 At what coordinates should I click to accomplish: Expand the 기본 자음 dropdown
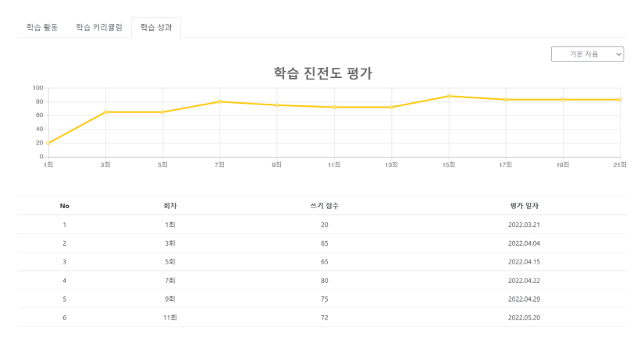pyautogui.click(x=587, y=54)
